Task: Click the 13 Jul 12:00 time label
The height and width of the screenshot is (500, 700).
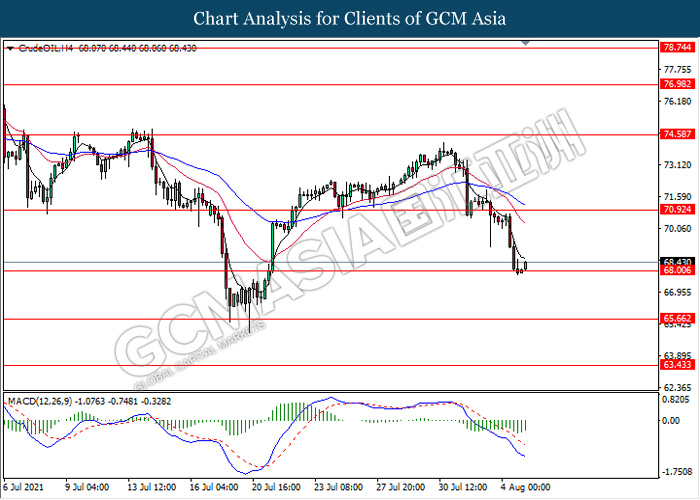Action: pyautogui.click(x=152, y=487)
